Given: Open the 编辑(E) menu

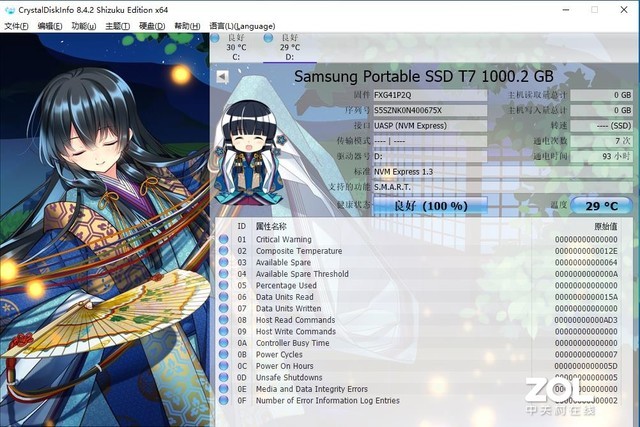Looking at the screenshot, I should tap(50, 26).
